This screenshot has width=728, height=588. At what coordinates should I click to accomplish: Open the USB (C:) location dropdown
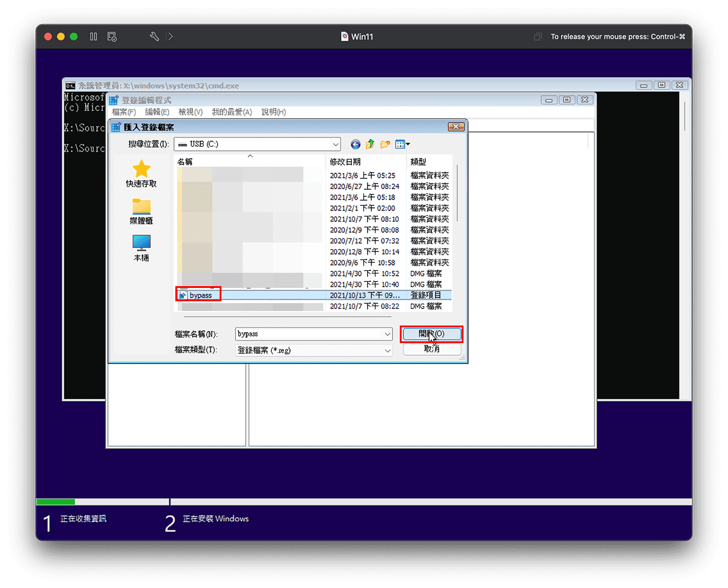click(335, 144)
